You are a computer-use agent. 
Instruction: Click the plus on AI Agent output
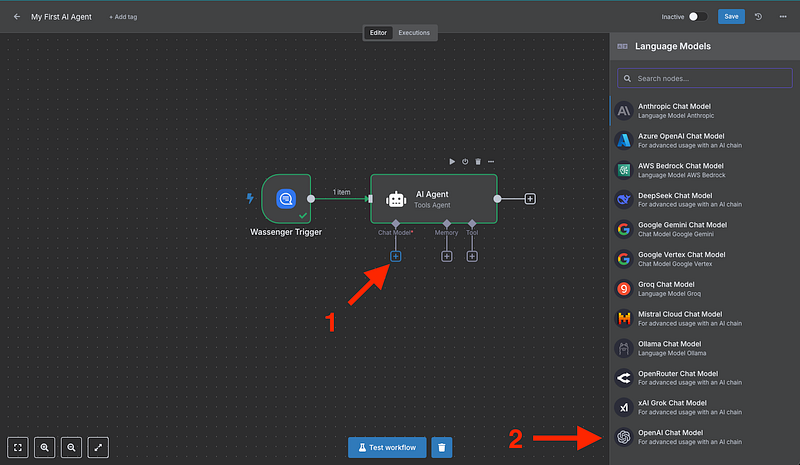point(530,198)
